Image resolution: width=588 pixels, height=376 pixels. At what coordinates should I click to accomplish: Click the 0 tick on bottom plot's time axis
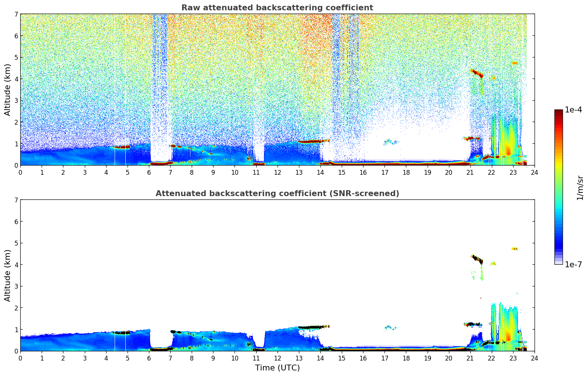coord(20,358)
